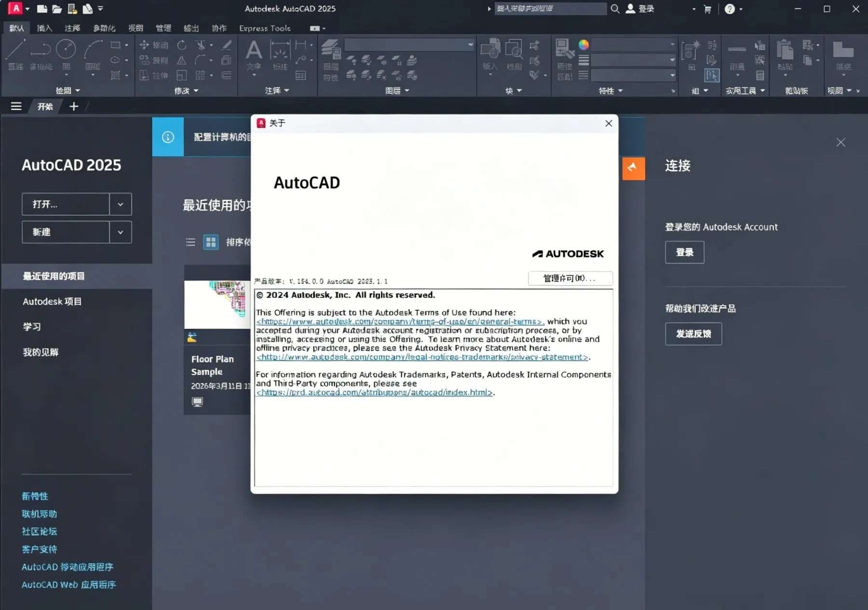Click the Send Feedback button
The width and height of the screenshot is (868, 610).
coord(693,333)
